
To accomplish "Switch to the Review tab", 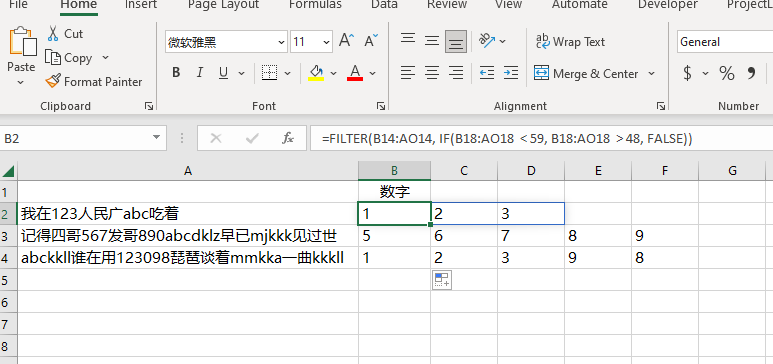I will coord(447,4).
